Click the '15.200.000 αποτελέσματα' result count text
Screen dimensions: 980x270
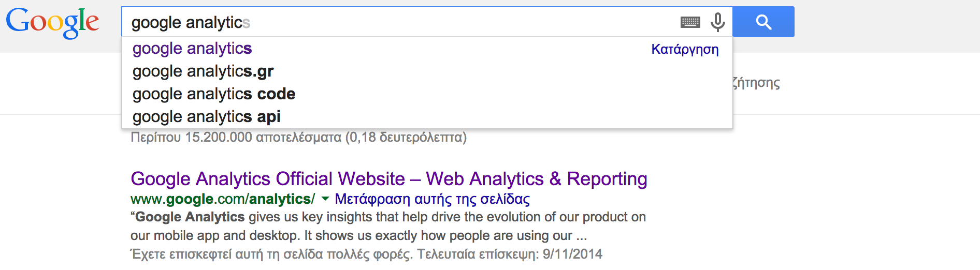[x=263, y=138]
